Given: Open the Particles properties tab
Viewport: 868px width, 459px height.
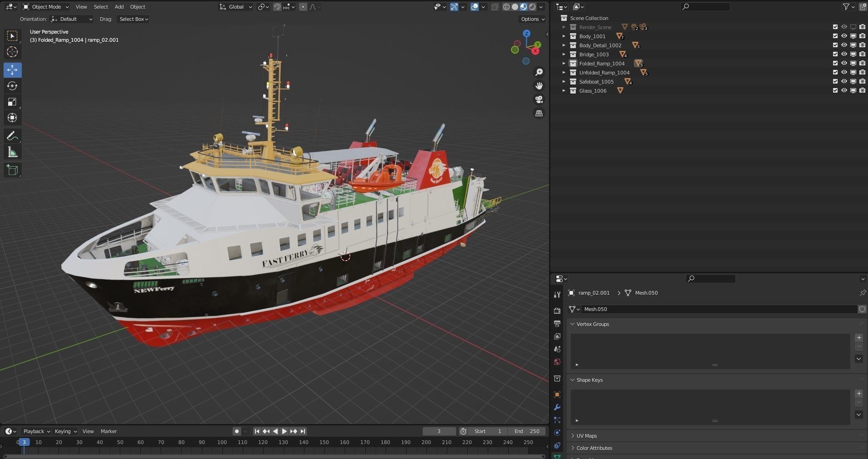Looking at the screenshot, I should click(557, 420).
